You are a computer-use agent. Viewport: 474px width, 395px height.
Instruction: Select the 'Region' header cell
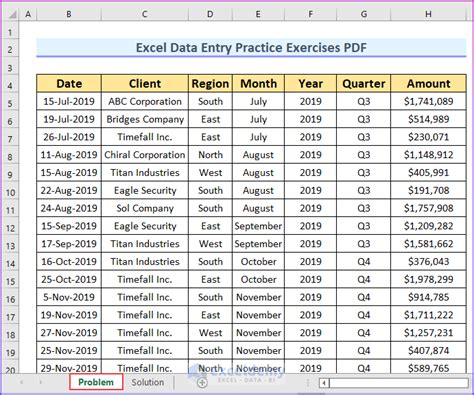coord(210,84)
